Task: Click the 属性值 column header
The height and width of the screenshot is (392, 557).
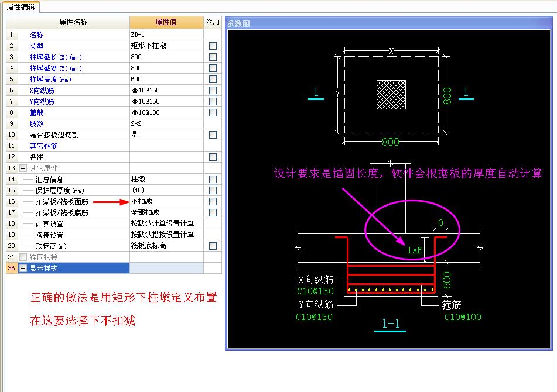Action: (x=166, y=22)
